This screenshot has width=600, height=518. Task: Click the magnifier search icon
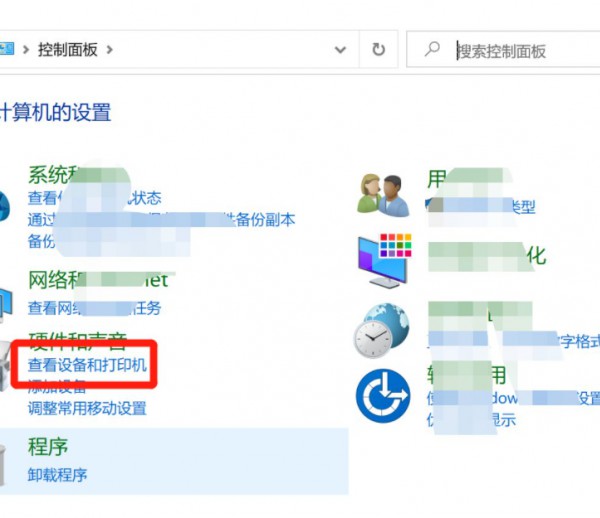[432, 49]
